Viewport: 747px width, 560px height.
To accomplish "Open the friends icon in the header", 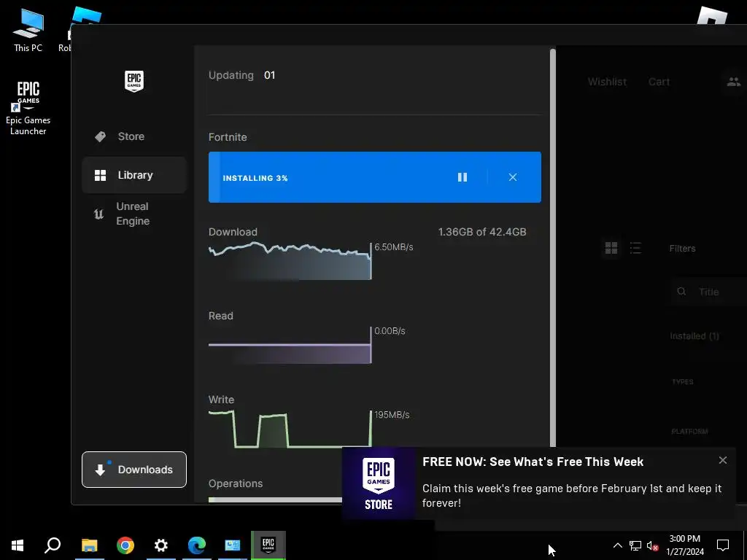I will (734, 82).
